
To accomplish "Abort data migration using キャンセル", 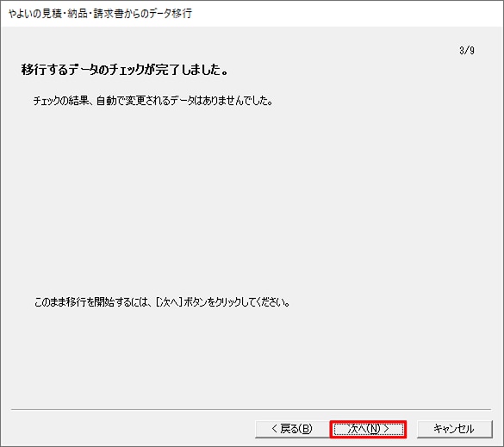I will point(455,429).
